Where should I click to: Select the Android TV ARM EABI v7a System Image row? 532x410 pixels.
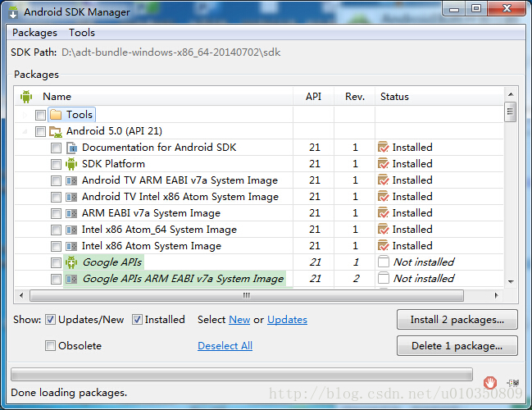coord(259,180)
